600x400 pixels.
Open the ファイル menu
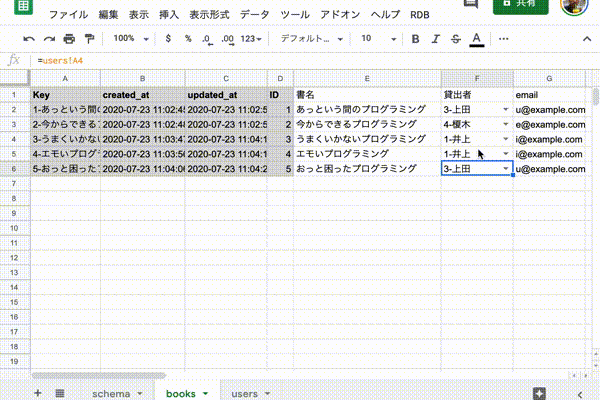pos(68,15)
